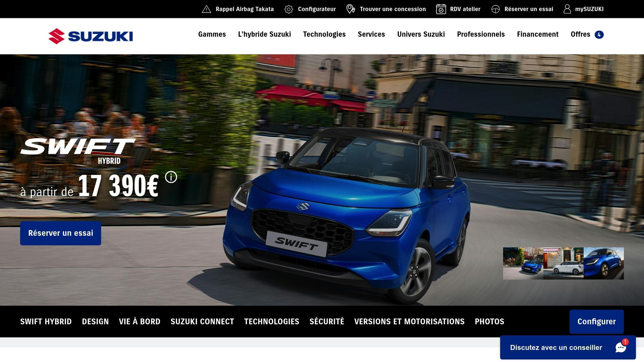The height and width of the screenshot is (362, 644).
Task: Open mySUZUKI via the person icon
Action: [567, 9]
